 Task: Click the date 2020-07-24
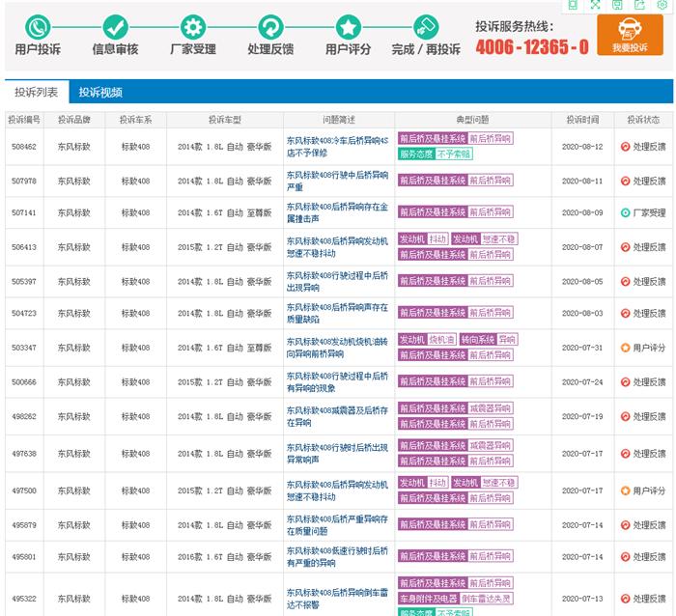[582, 382]
